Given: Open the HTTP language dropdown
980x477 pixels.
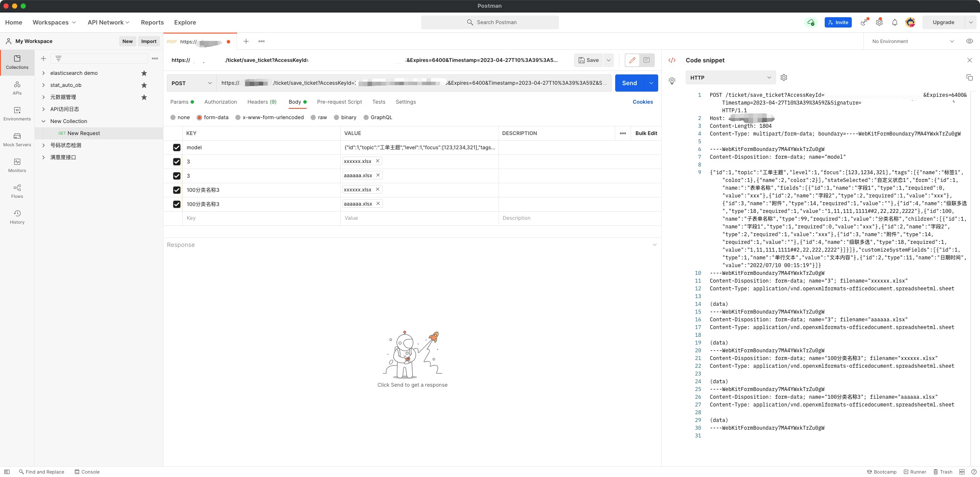Looking at the screenshot, I should tap(730, 77).
